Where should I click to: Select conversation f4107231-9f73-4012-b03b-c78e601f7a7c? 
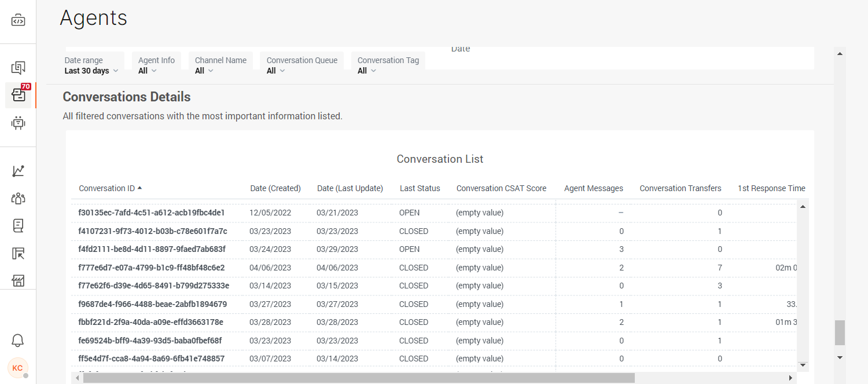pos(153,231)
